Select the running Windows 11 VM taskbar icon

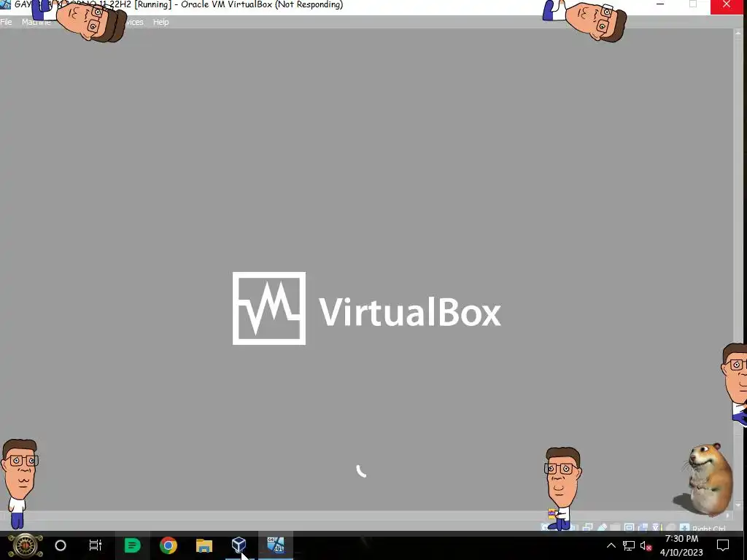tap(275, 545)
